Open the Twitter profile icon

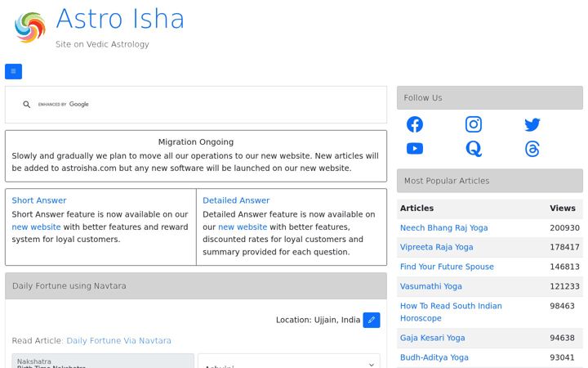point(532,124)
